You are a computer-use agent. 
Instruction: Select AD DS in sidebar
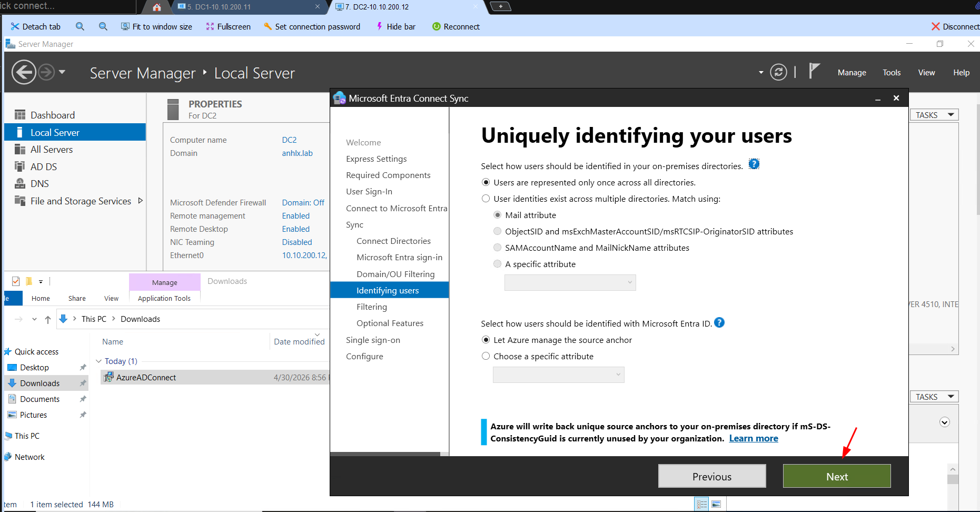[x=75, y=166]
